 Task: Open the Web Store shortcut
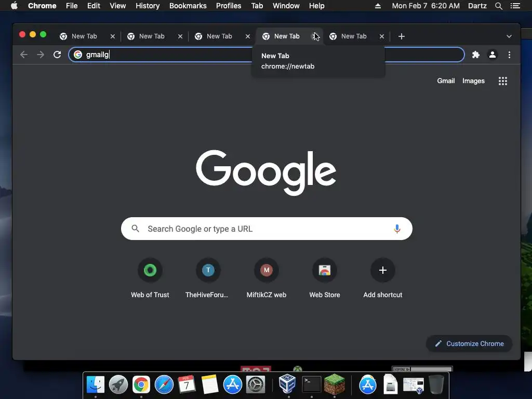(x=325, y=278)
